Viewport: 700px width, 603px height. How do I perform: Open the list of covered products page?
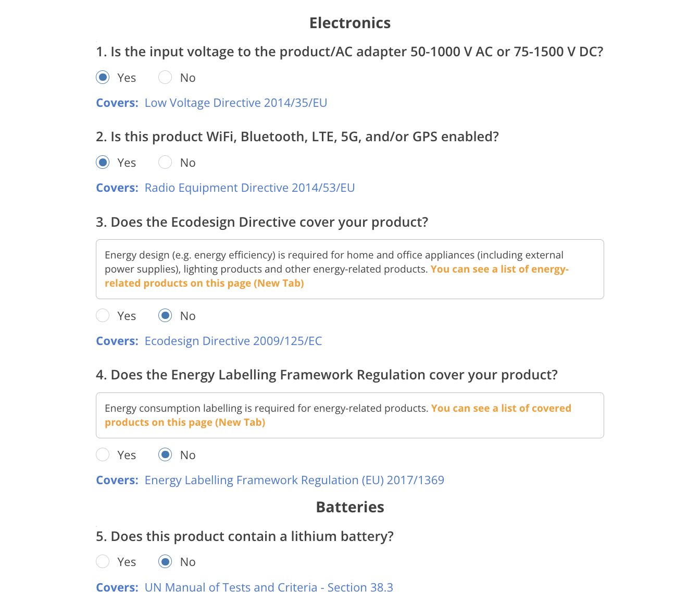pyautogui.click(x=338, y=415)
